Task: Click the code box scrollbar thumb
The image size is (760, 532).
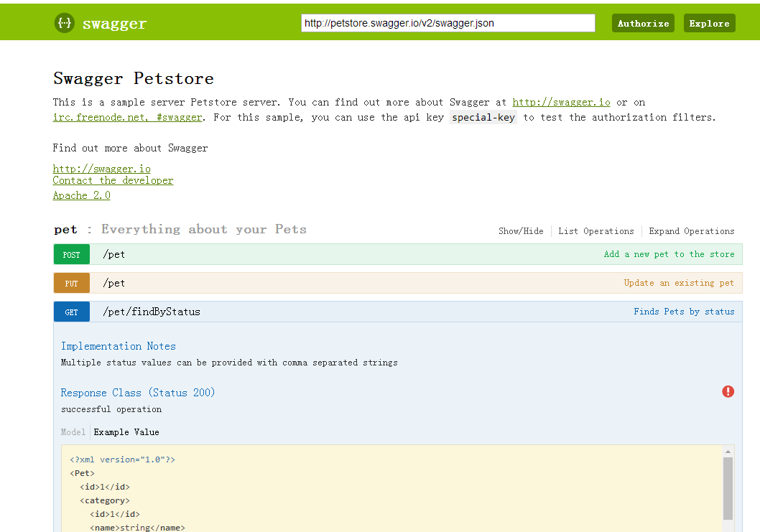Action: pos(728,488)
